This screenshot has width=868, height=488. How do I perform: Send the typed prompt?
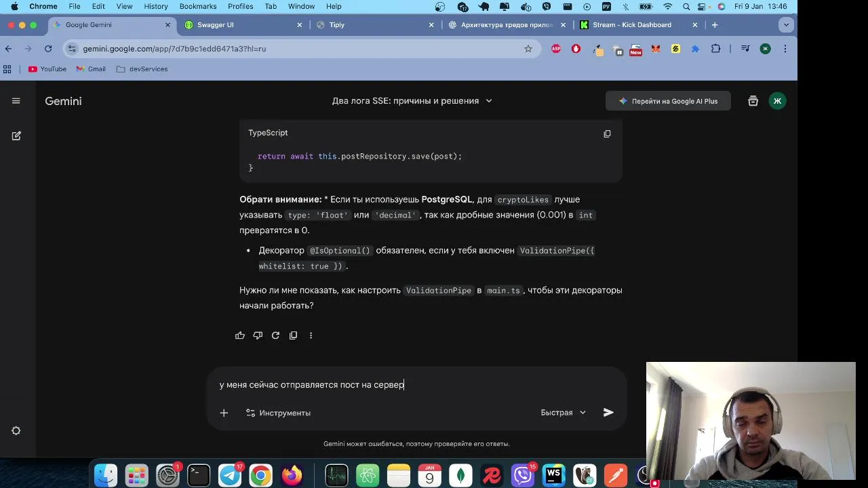608,412
